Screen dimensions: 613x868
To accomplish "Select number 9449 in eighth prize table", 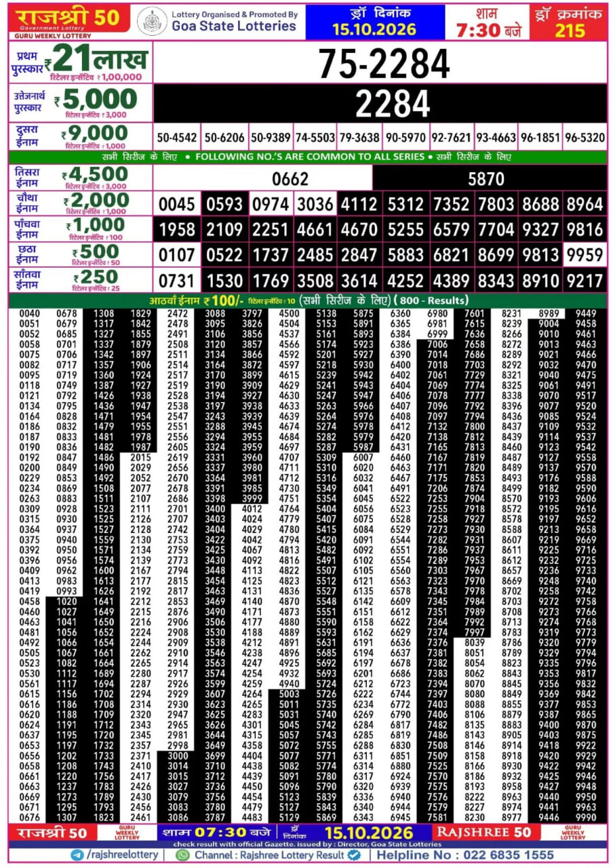I will (586, 313).
